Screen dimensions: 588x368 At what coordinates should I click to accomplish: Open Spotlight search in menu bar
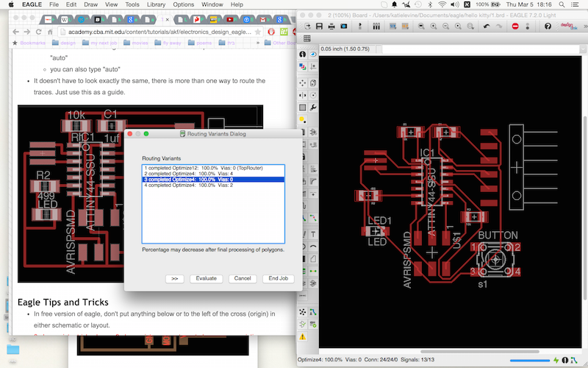tap(562, 4)
